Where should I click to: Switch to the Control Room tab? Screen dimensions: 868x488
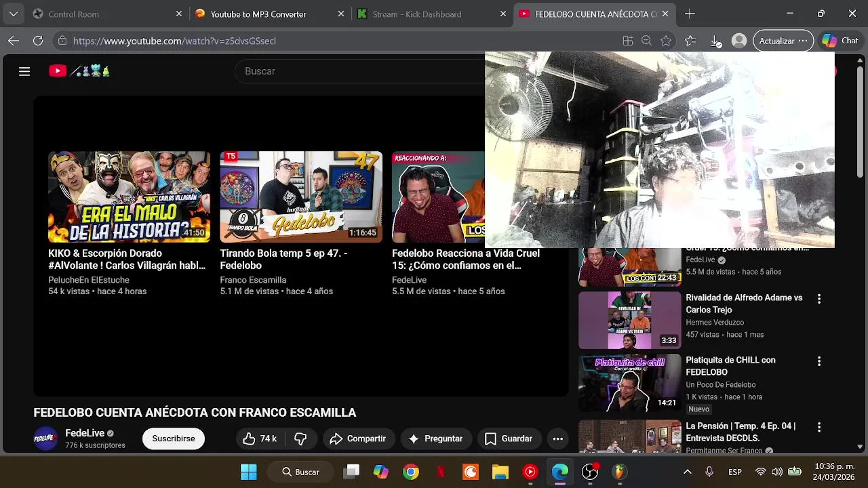(x=107, y=14)
